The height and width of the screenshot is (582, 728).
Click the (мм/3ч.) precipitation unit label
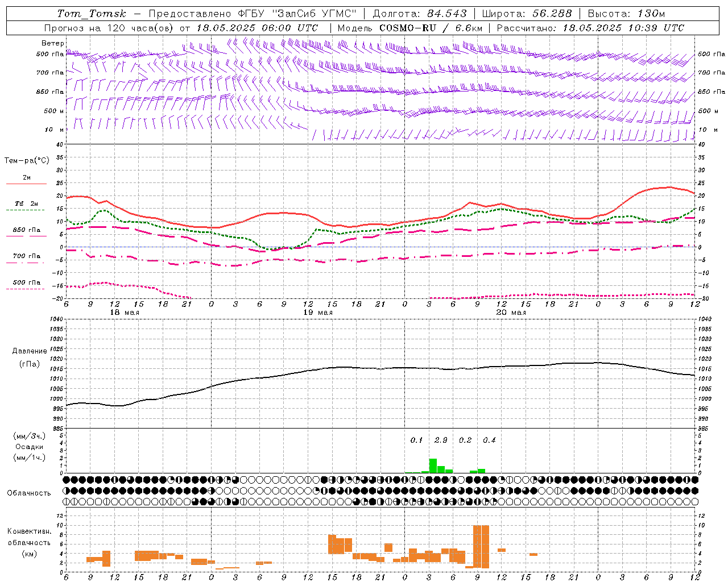click(30, 436)
